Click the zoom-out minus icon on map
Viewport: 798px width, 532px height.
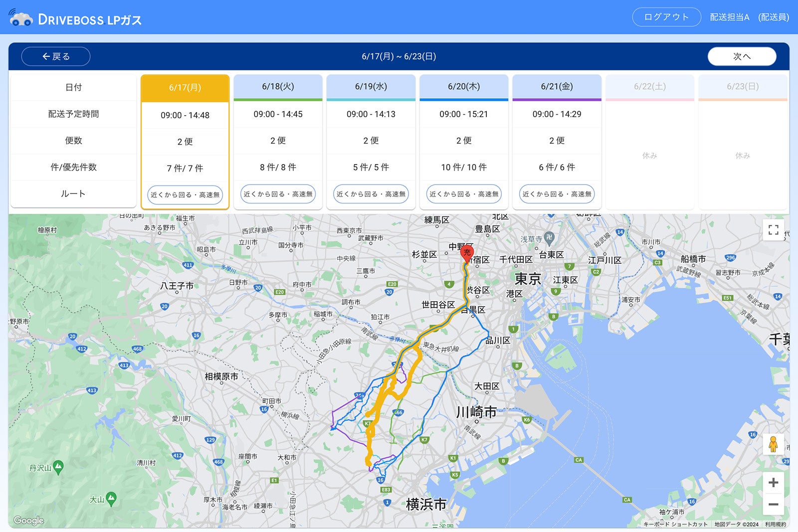pyautogui.click(x=774, y=504)
